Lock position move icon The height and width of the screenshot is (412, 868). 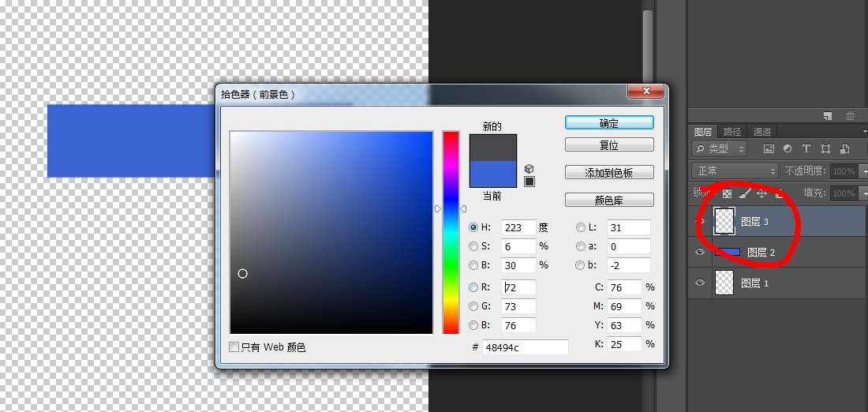761,193
